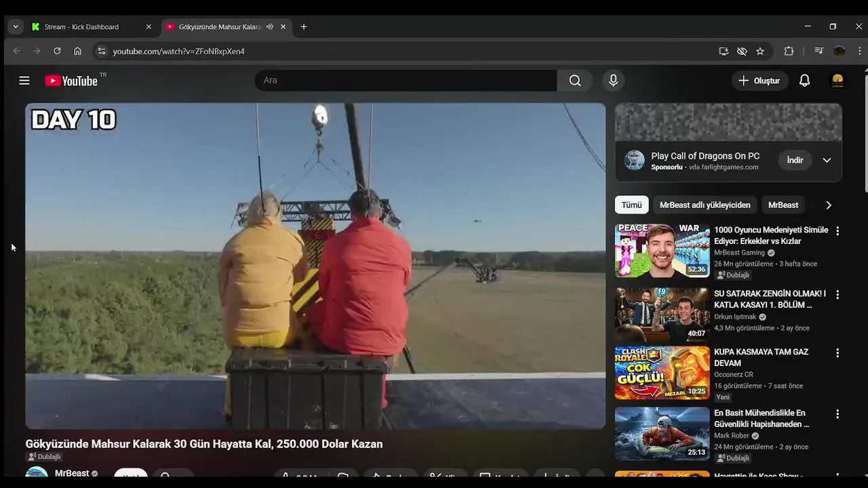The image size is (868, 488).
Task: Open 1000 Oyuncu Medeniyeti video thumbnail
Action: tap(662, 251)
